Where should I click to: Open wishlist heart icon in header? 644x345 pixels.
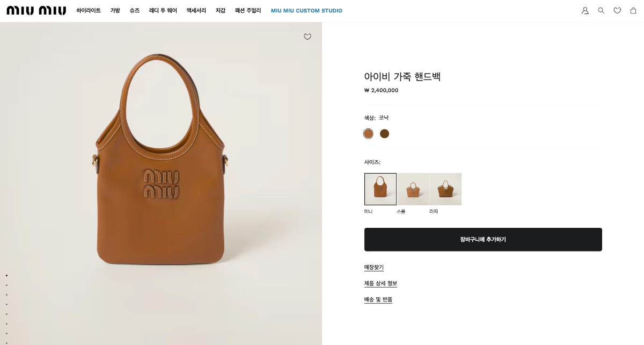[x=617, y=11]
